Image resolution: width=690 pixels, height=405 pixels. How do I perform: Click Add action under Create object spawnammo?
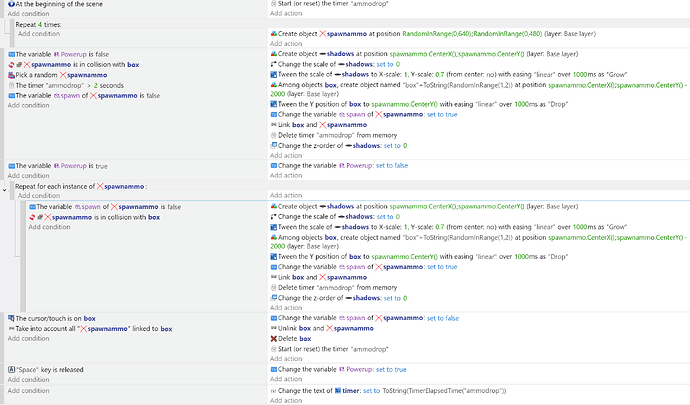click(x=286, y=44)
